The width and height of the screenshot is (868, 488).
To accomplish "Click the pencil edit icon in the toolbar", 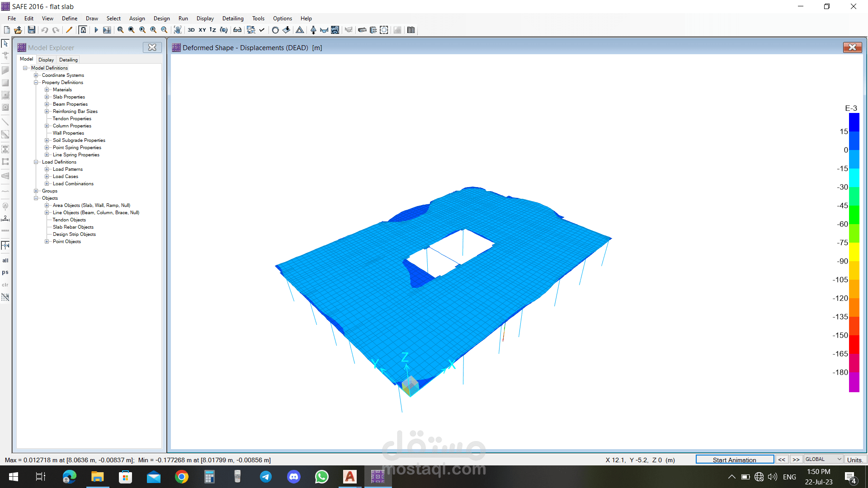I will [x=69, y=30].
